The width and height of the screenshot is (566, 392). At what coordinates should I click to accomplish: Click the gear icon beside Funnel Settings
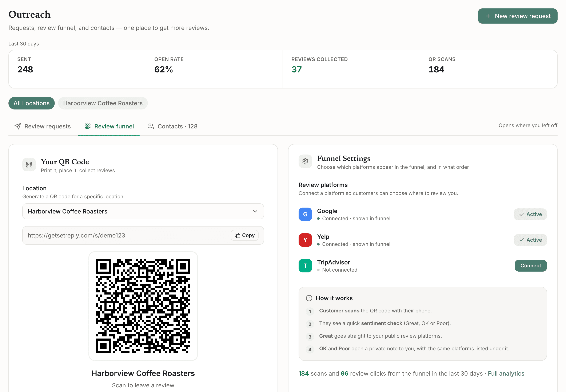coord(305,161)
